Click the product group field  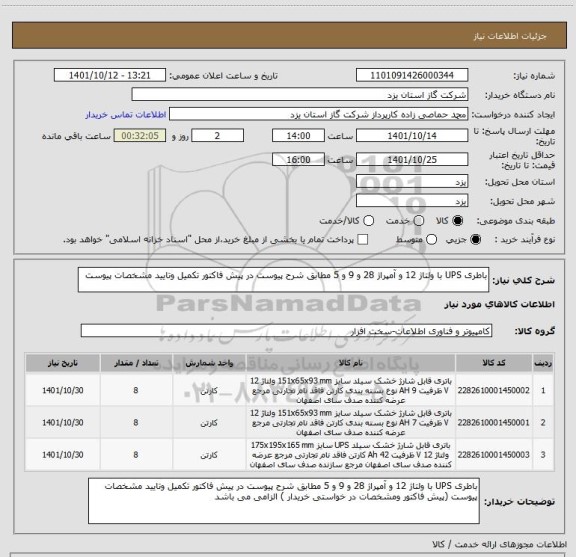point(286,331)
